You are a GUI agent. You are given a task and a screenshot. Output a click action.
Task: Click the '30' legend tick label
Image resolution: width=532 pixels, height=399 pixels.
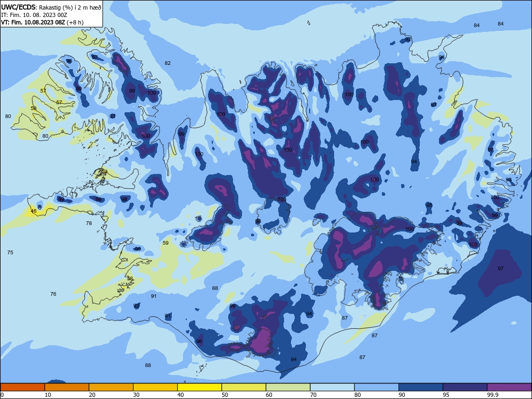(136, 395)
